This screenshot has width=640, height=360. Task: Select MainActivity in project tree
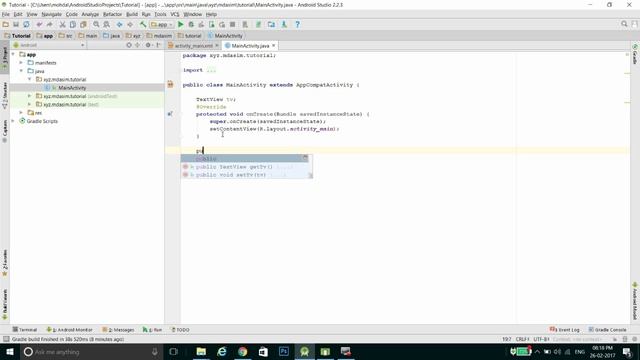(x=72, y=88)
